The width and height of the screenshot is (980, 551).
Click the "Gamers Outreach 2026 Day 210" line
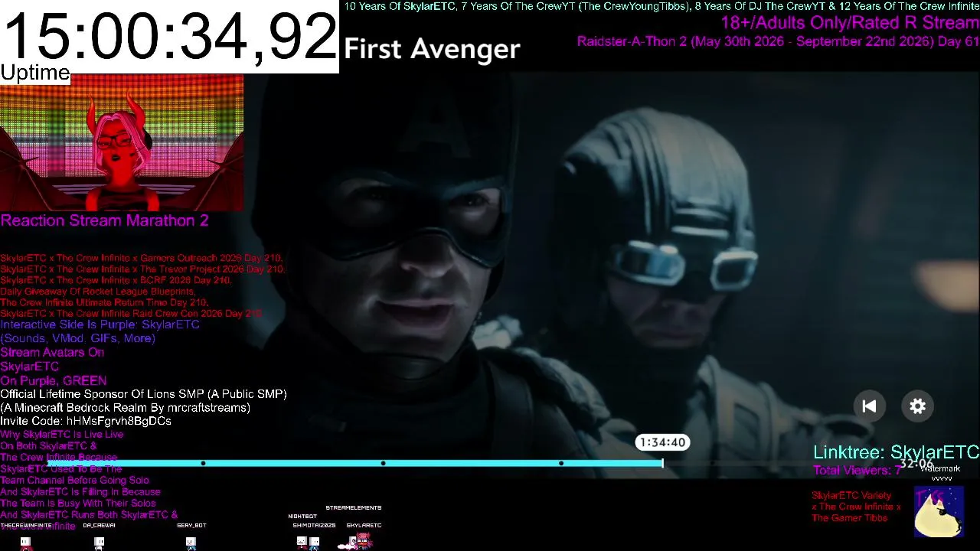click(142, 258)
